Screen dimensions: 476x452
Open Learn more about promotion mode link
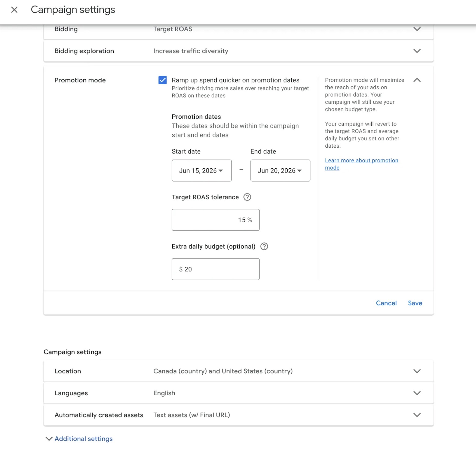coord(361,164)
